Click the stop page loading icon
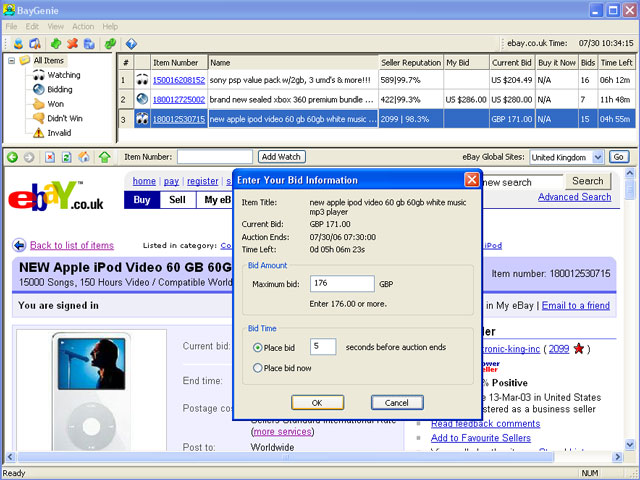 pyautogui.click(x=50, y=157)
